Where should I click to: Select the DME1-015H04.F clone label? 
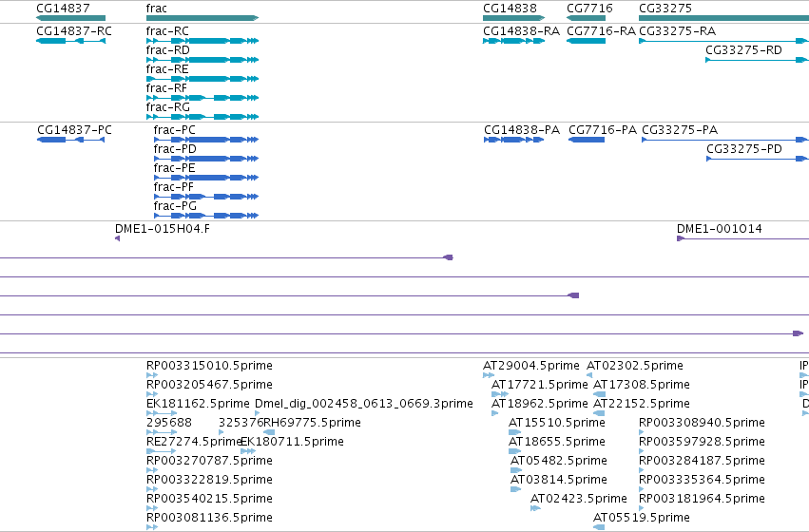pyautogui.click(x=162, y=229)
